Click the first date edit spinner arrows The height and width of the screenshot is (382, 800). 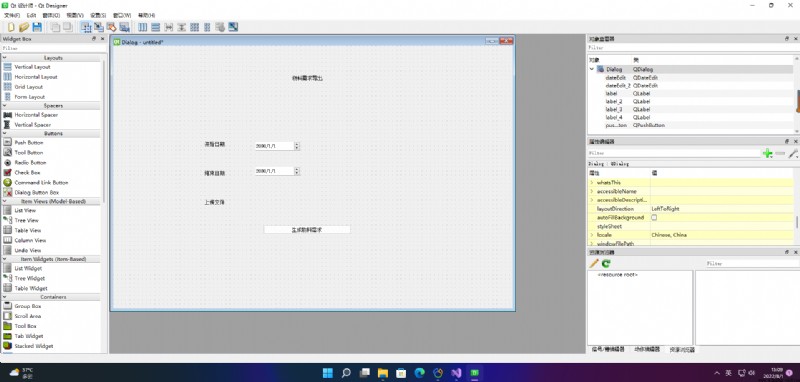[x=297, y=146]
